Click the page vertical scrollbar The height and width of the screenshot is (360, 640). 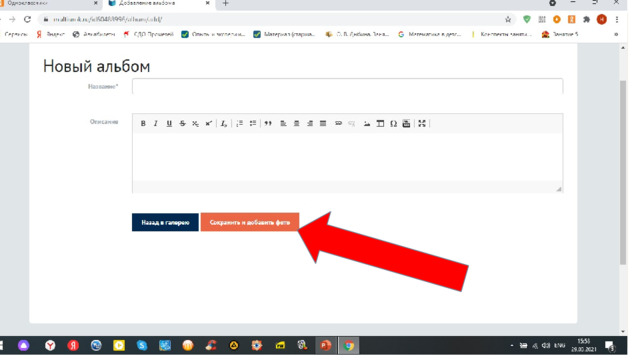click(x=623, y=172)
